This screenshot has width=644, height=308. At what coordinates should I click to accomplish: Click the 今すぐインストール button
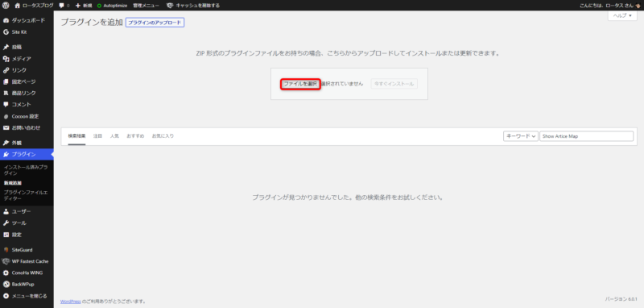click(x=394, y=84)
